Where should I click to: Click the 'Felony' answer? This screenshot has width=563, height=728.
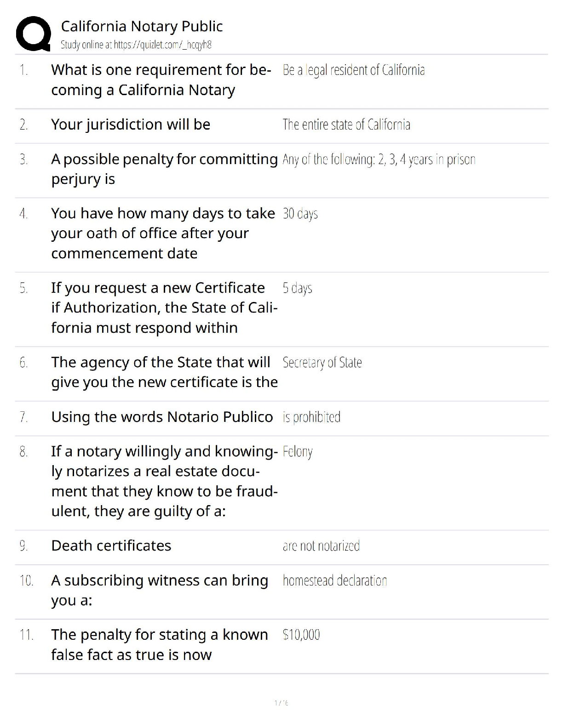point(297,452)
